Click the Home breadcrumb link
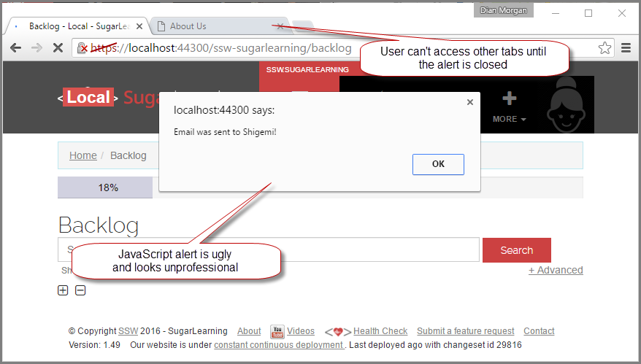Screen dimensions: 641x364 (x=82, y=155)
